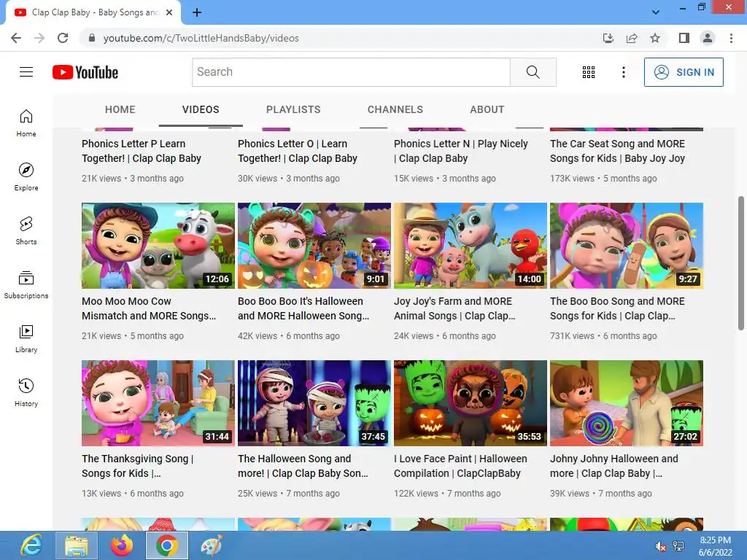Click the install app icon in address bar
Image resolution: width=747 pixels, height=560 pixels.
608,38
